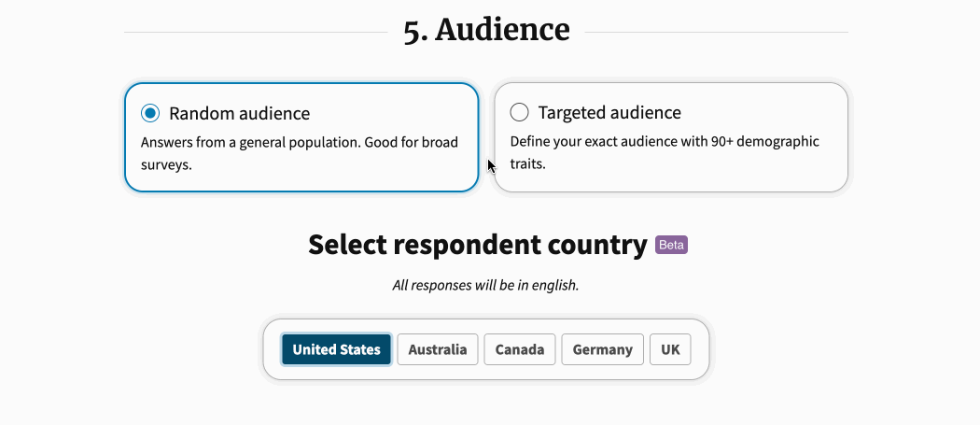Screen dimensions: 980x425
Task: Click the 'Answers from a general population' description
Action: coord(301,142)
